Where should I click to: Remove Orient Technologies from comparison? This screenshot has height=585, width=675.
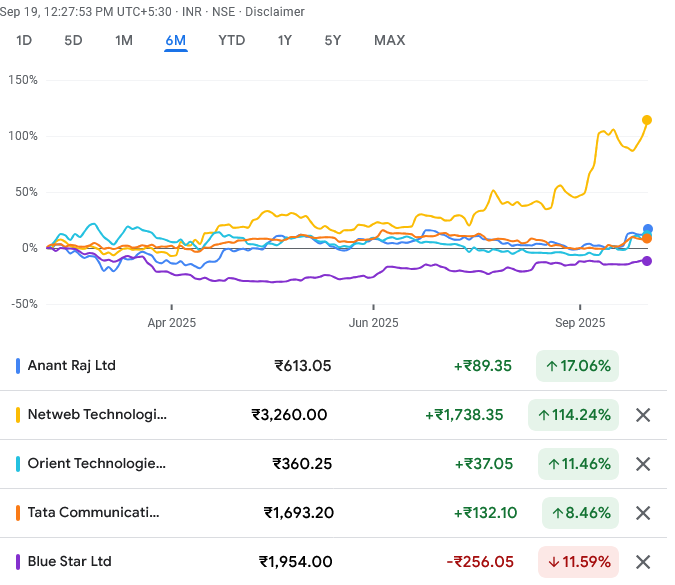point(643,464)
